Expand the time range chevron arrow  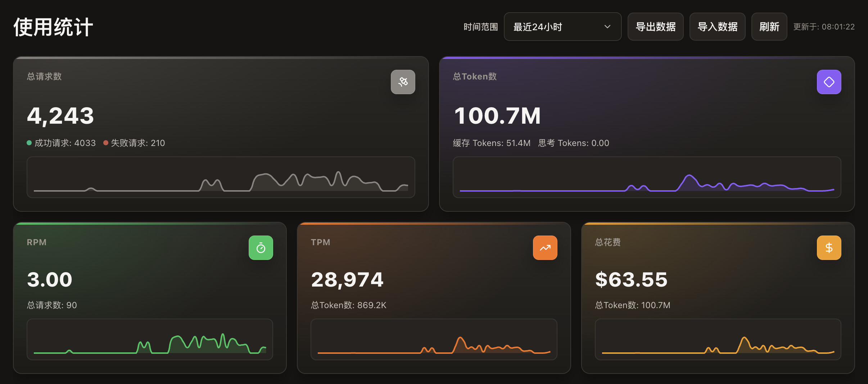tap(607, 27)
